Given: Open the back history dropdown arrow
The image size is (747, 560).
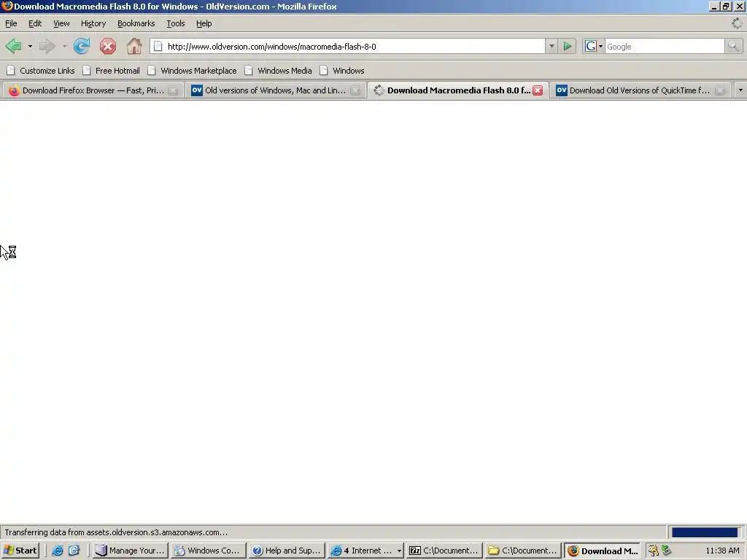Looking at the screenshot, I should (x=30, y=46).
